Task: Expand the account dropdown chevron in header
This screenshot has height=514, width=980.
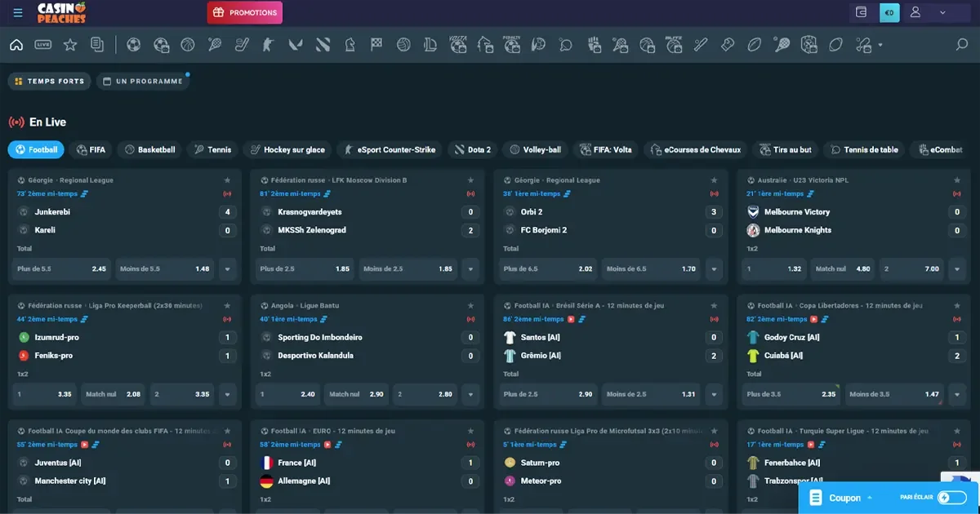Action: (942, 12)
